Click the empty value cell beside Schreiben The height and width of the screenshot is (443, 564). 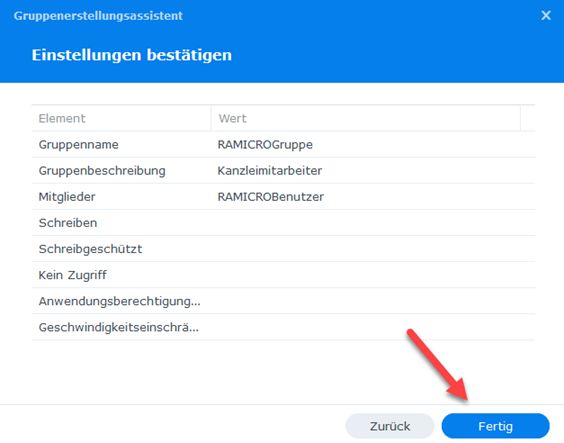[x=373, y=223]
